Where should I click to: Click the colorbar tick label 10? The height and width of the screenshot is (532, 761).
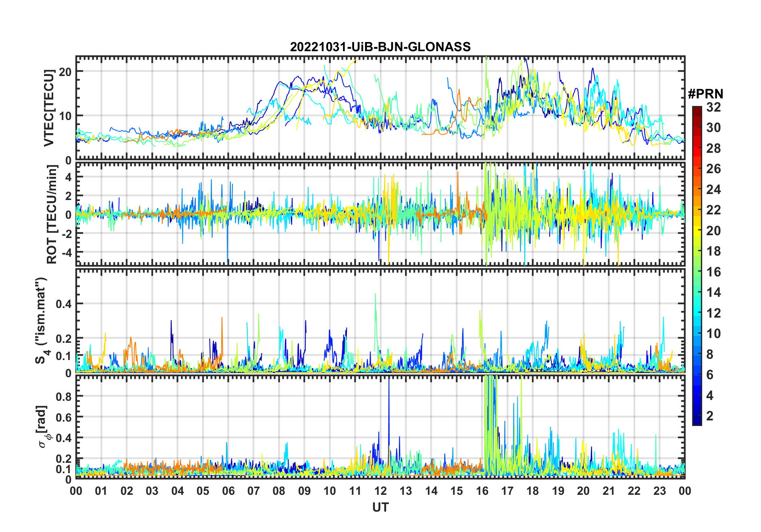pyautogui.click(x=713, y=334)
